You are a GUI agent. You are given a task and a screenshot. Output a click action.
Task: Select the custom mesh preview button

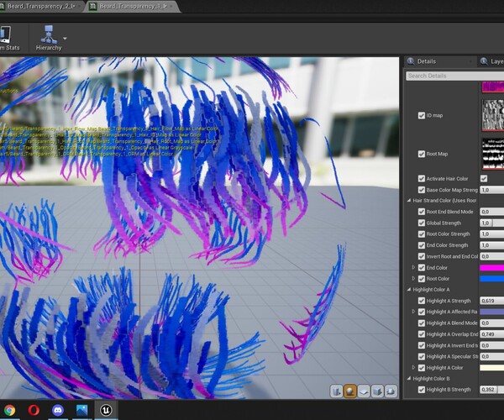391,391
